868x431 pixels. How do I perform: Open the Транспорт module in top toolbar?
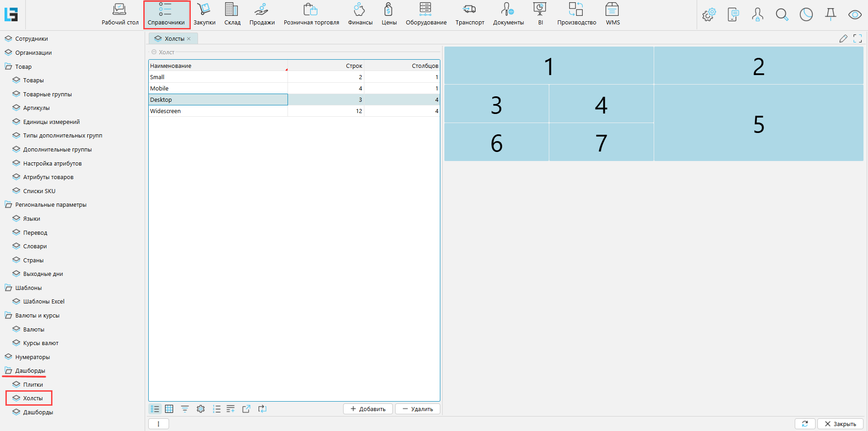469,14
